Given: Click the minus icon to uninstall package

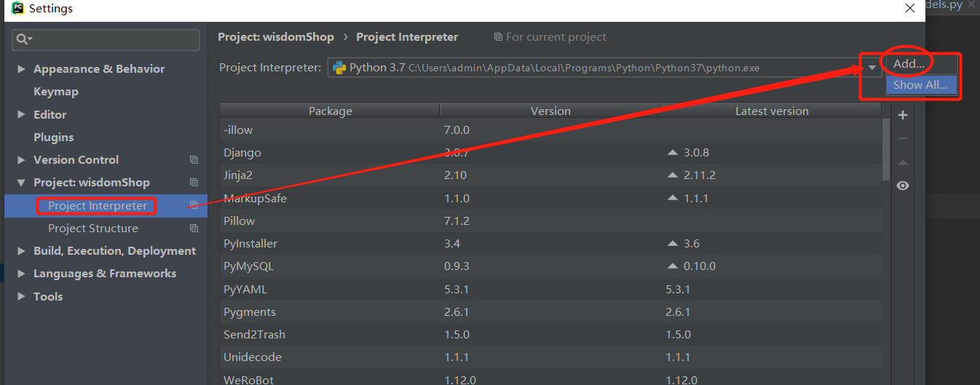Looking at the screenshot, I should click(x=903, y=138).
